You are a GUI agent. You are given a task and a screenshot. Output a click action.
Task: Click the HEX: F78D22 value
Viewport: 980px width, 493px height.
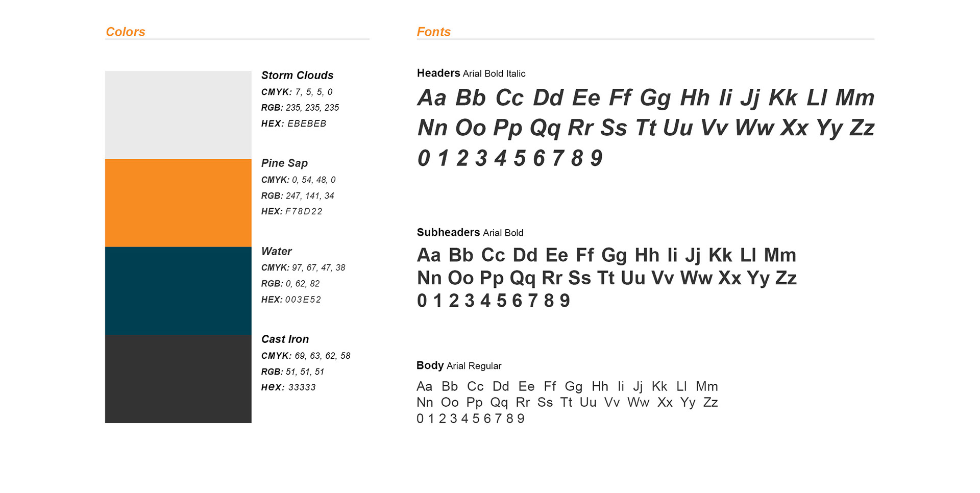point(292,211)
